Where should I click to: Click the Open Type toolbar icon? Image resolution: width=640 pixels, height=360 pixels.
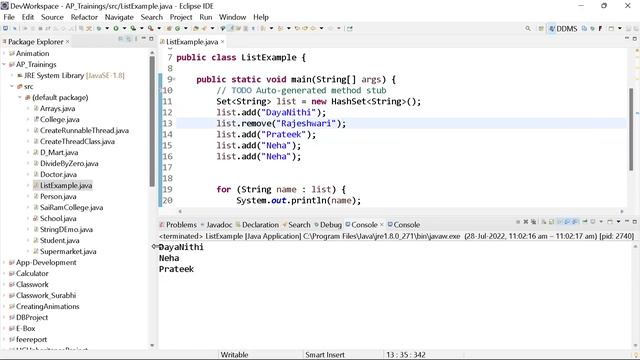tap(196, 29)
